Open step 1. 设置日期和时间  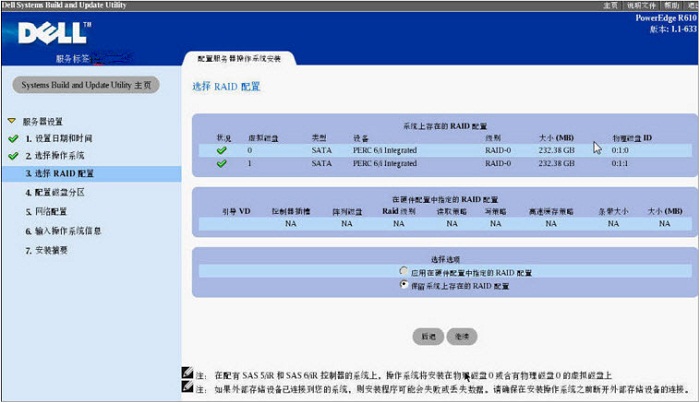(x=59, y=138)
